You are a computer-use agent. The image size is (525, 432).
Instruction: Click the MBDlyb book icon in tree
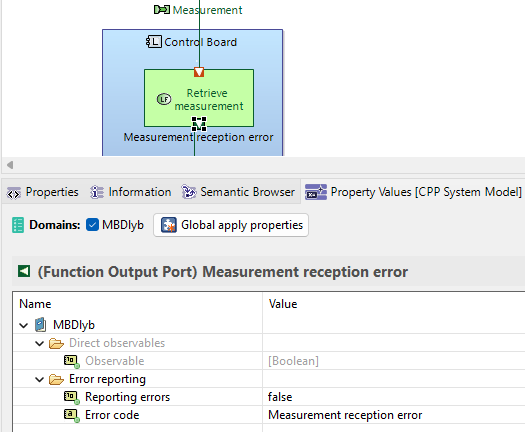click(41, 325)
